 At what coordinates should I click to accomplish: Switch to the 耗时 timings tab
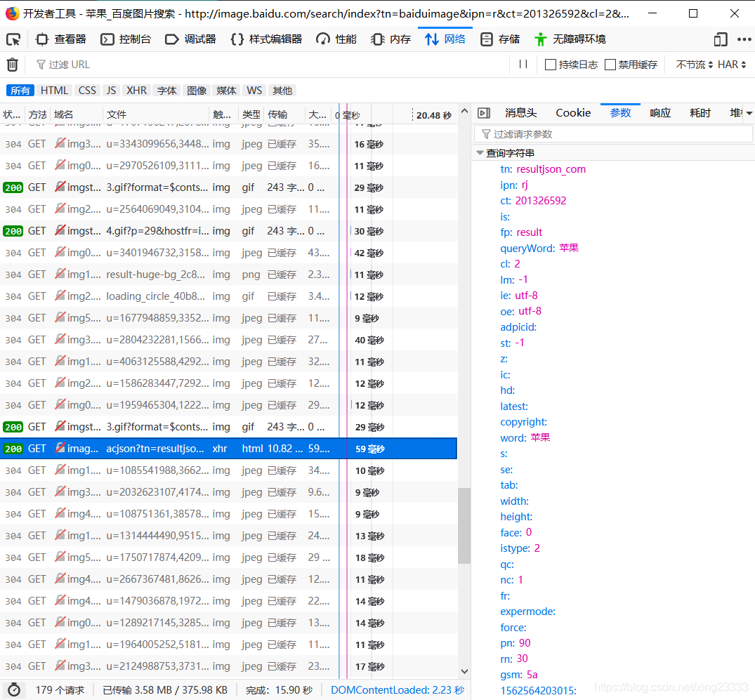click(700, 112)
